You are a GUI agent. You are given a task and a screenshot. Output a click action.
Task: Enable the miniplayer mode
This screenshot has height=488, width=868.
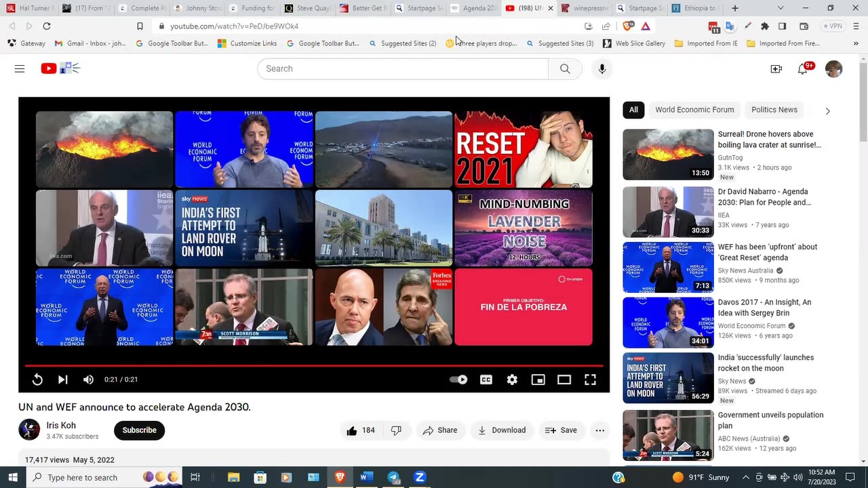[538, 380]
